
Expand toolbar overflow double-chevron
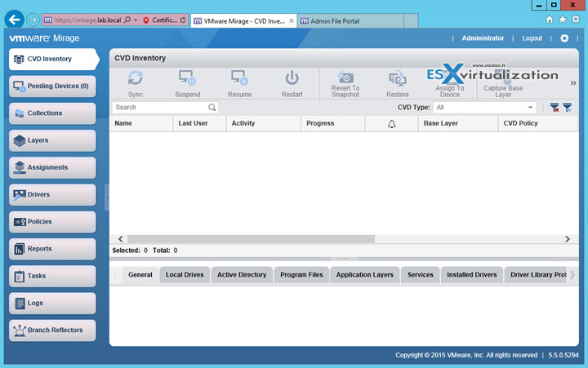tap(573, 83)
